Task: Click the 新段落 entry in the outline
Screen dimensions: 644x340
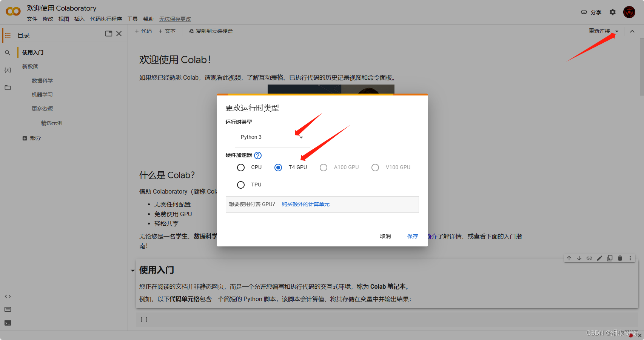Action: point(30,66)
